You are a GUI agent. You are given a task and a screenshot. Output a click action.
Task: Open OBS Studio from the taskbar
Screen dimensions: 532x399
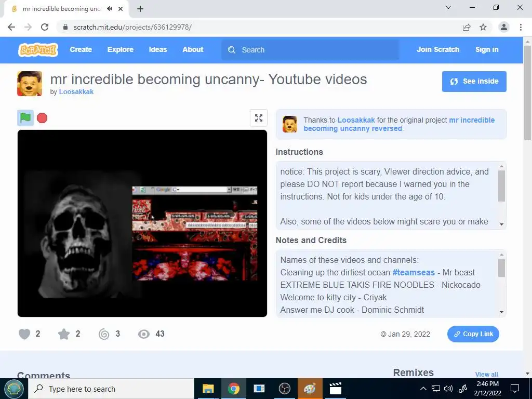(284, 389)
